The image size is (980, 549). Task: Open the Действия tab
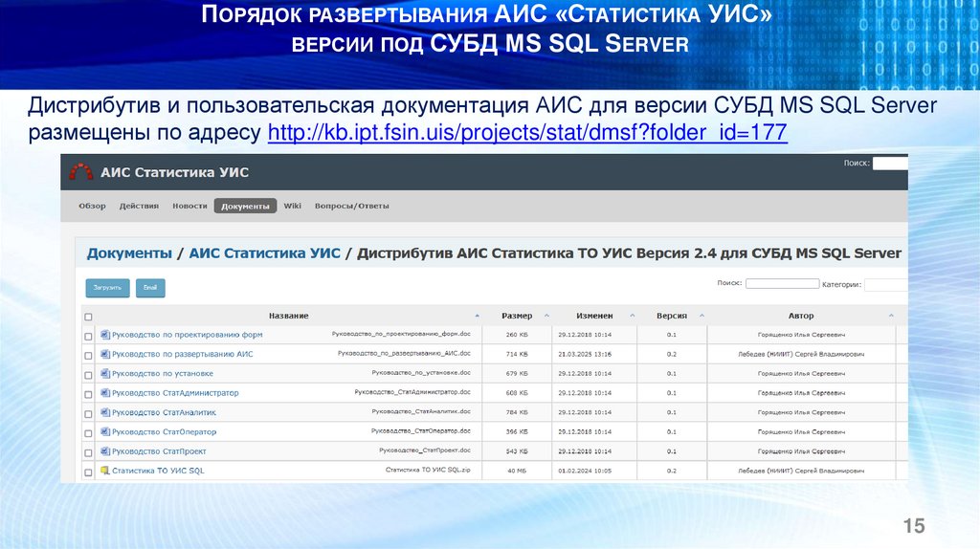click(x=139, y=206)
